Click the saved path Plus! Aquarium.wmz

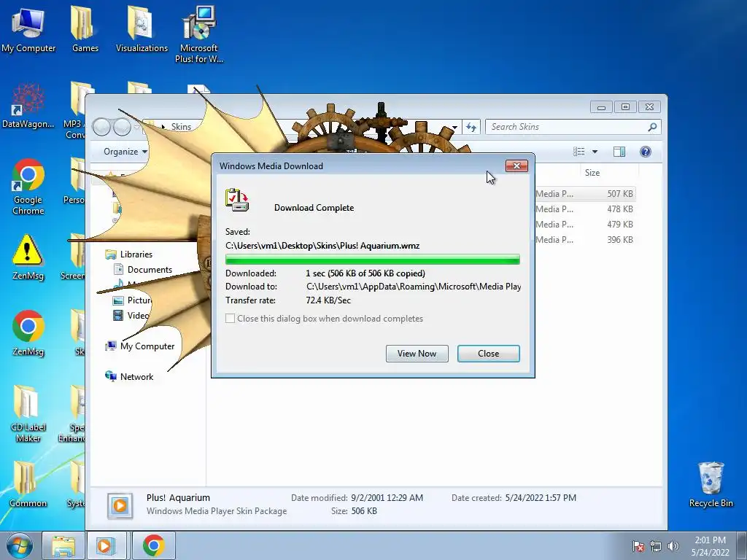click(x=322, y=246)
